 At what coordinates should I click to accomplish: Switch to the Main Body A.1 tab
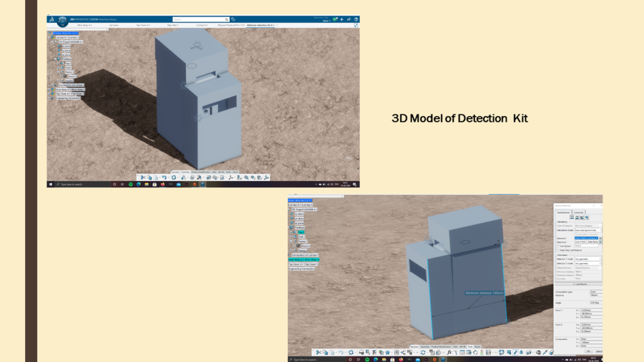tap(85, 25)
